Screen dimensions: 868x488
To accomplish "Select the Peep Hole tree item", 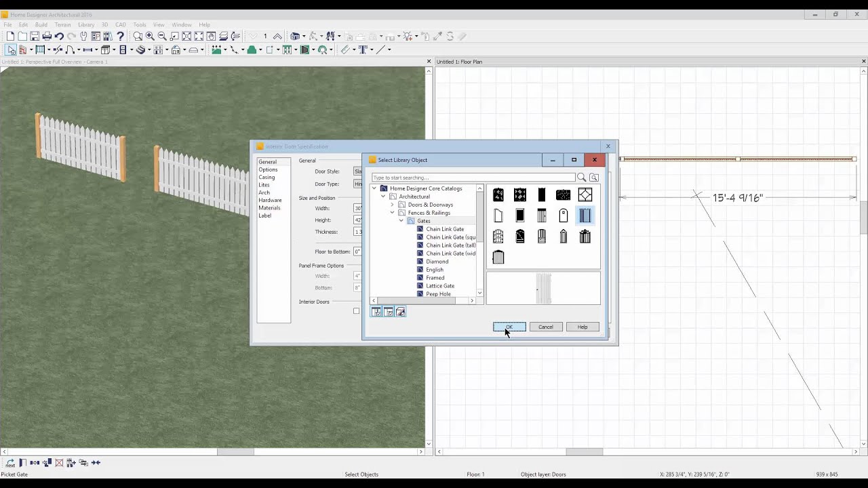I will [438, 294].
